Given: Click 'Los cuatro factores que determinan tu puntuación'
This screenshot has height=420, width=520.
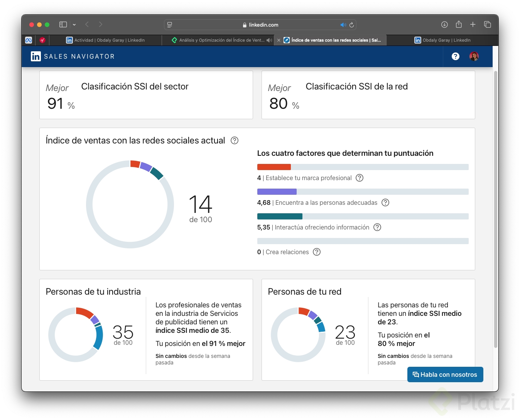Looking at the screenshot, I should point(345,153).
